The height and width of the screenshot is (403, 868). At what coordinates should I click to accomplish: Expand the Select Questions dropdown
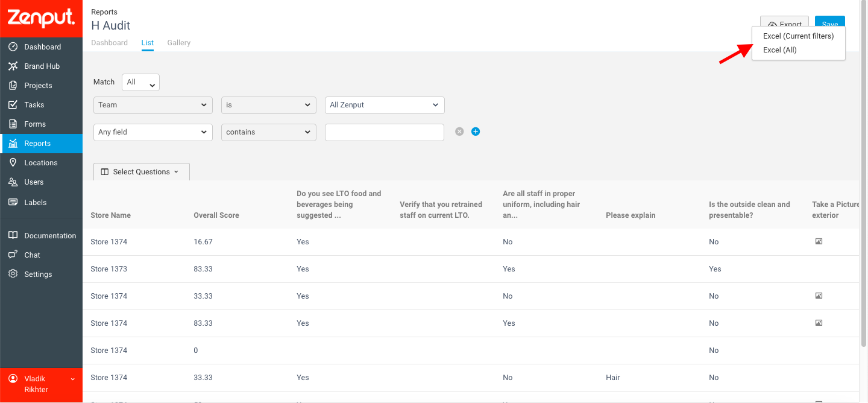[x=142, y=172]
